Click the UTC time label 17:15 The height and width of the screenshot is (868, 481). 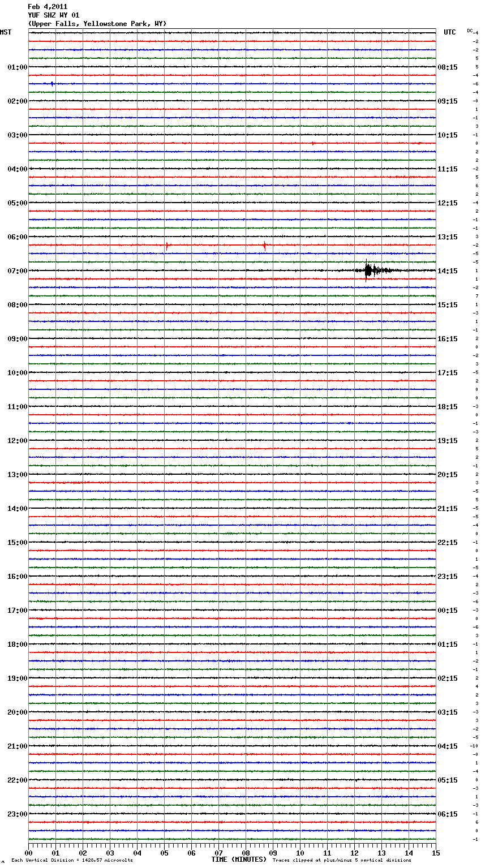[448, 373]
